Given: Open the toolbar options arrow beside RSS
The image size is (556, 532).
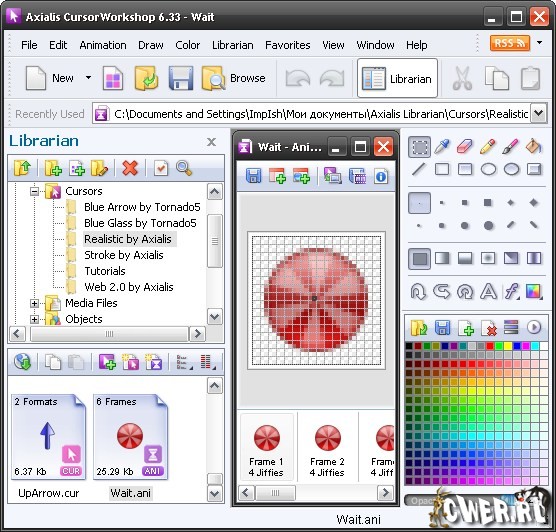Looking at the screenshot, I should point(539,43).
